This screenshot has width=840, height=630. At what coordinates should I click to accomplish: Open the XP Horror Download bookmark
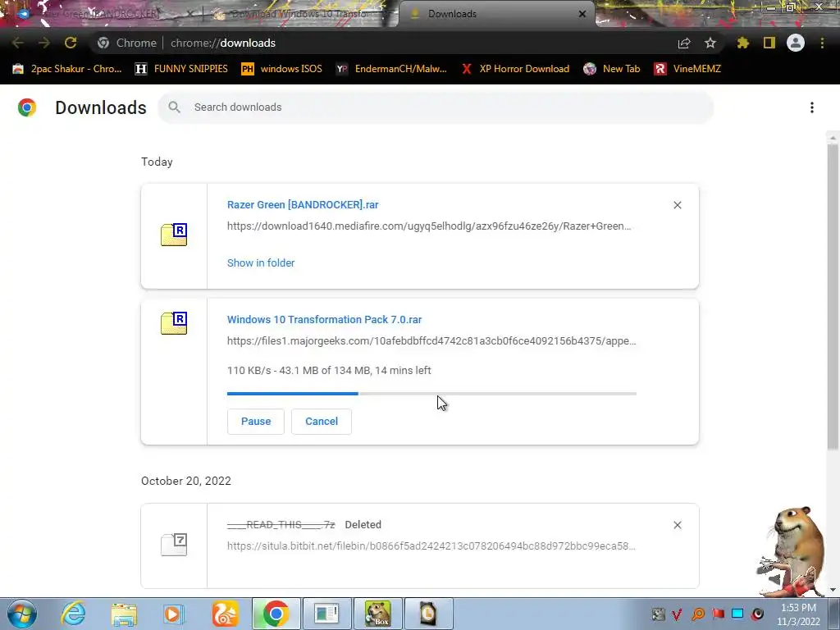click(x=515, y=69)
